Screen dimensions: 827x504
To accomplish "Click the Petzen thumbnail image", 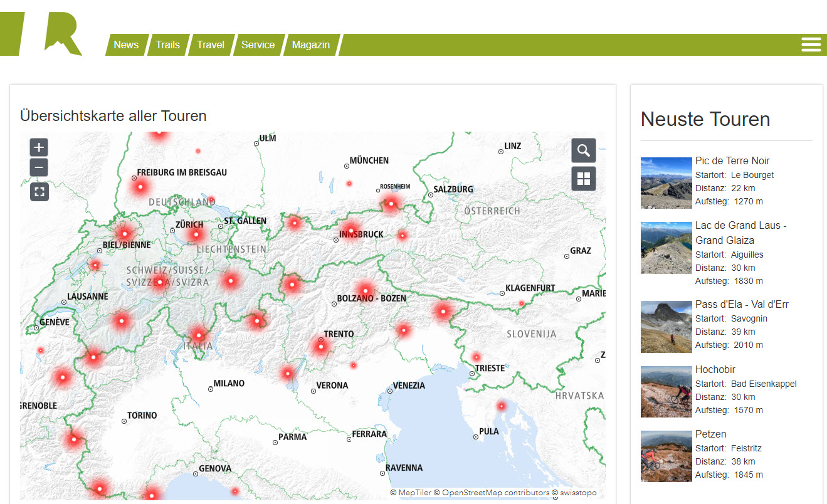I will (x=666, y=456).
